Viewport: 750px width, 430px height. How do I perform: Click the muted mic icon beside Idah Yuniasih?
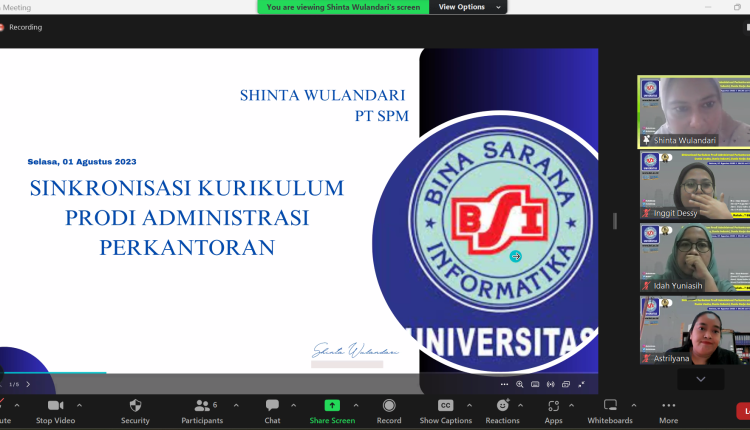pos(647,286)
